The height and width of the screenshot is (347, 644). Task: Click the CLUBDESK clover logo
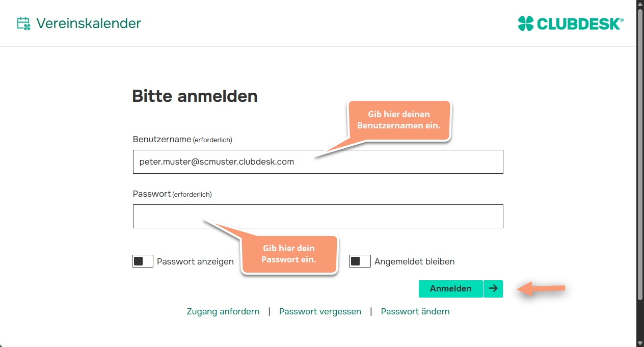(x=525, y=22)
